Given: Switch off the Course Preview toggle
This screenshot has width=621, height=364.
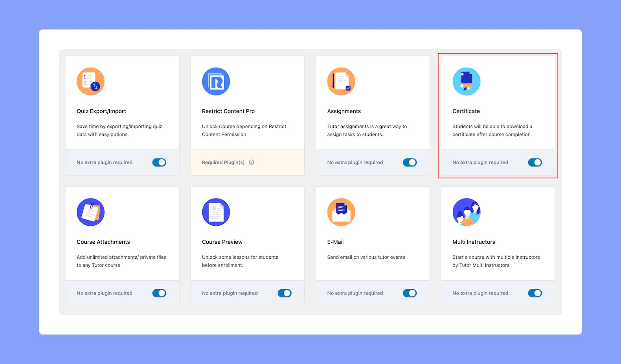Looking at the screenshot, I should click(285, 293).
